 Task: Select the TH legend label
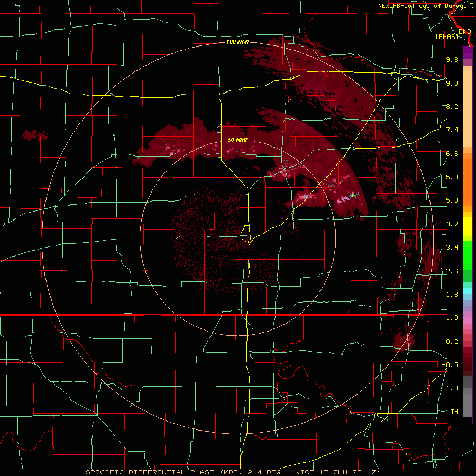point(454,412)
